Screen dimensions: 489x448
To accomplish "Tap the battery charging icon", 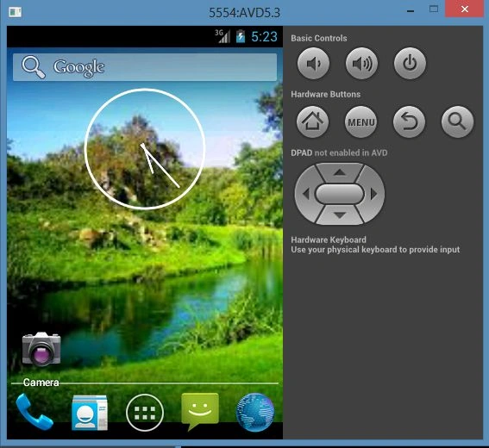I will (x=241, y=36).
